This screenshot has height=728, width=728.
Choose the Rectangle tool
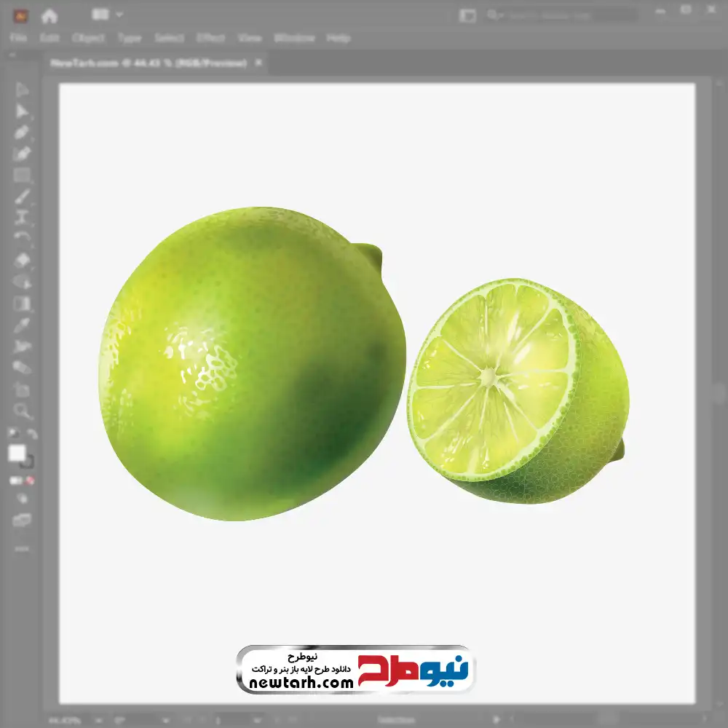point(22,175)
